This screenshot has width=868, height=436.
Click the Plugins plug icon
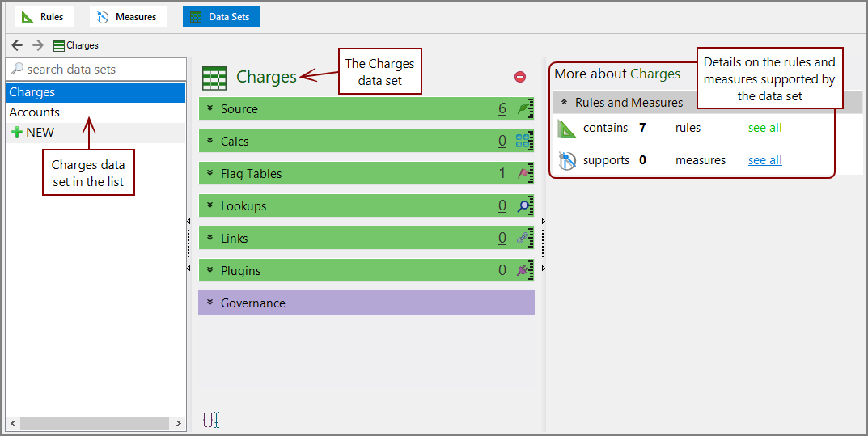(524, 270)
